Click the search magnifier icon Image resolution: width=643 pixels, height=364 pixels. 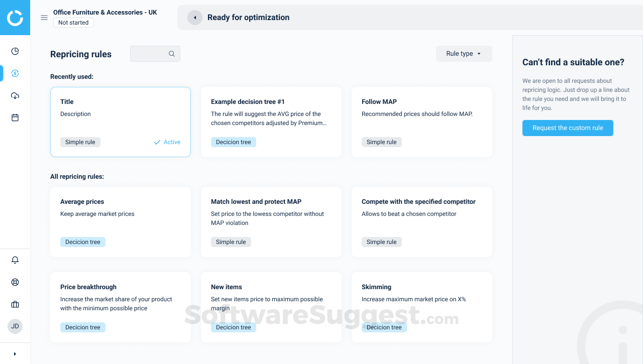172,53
